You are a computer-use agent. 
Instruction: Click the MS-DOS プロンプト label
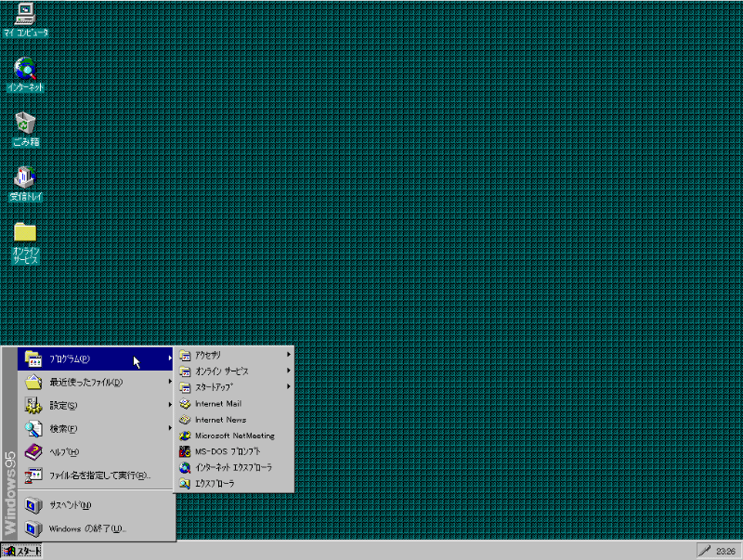point(228,451)
